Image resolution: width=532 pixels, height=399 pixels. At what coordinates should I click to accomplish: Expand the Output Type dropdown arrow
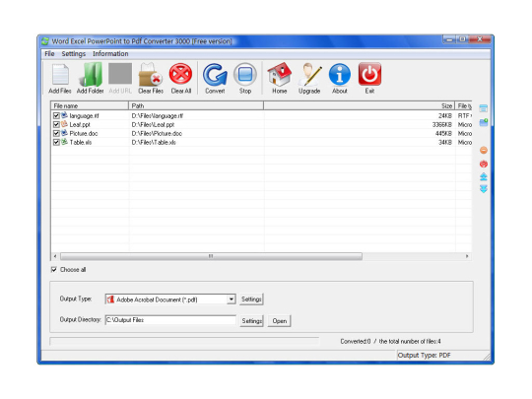point(232,299)
